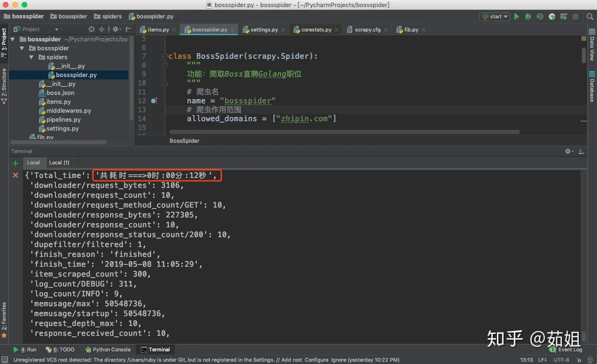Collapse the spiders folder in tree
This screenshot has width=597, height=364.
point(31,57)
